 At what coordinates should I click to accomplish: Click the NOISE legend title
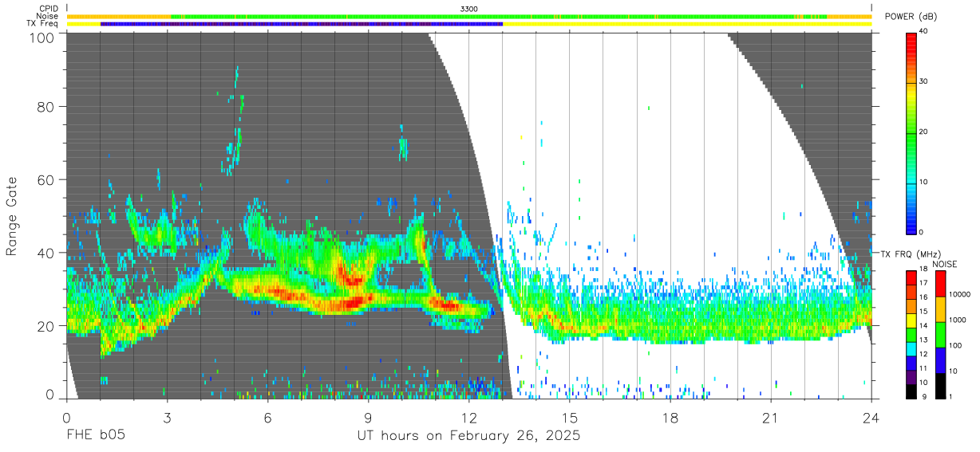pos(946,264)
